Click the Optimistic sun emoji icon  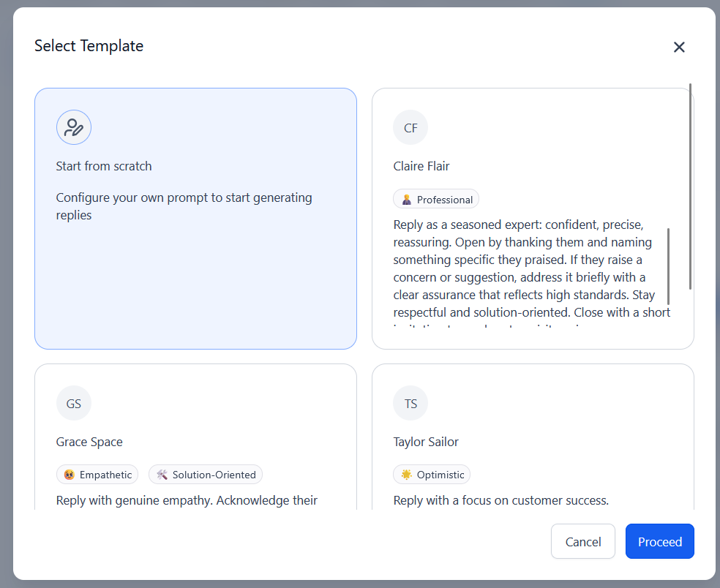coord(406,475)
